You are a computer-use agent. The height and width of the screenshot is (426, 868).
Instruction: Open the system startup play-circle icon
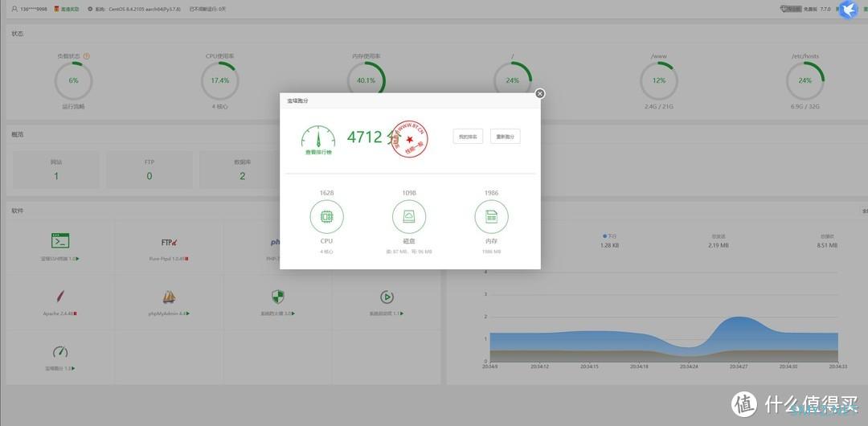[387, 297]
